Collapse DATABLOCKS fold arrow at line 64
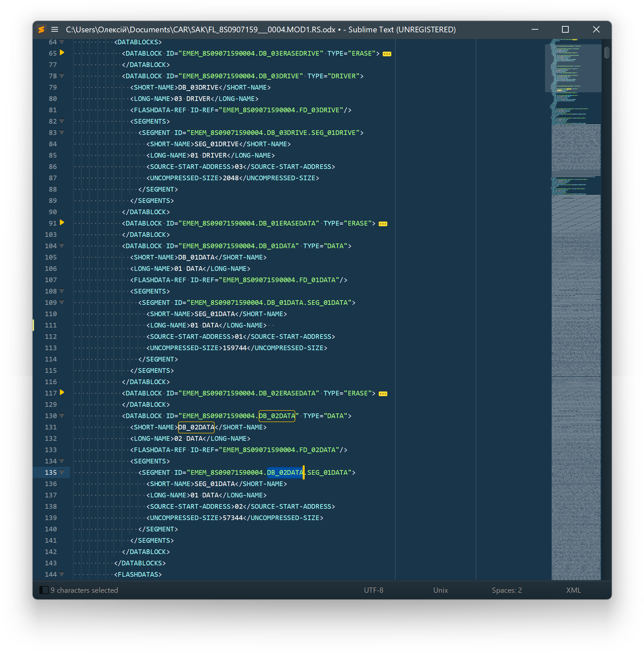The height and width of the screenshot is (653, 644). point(62,42)
